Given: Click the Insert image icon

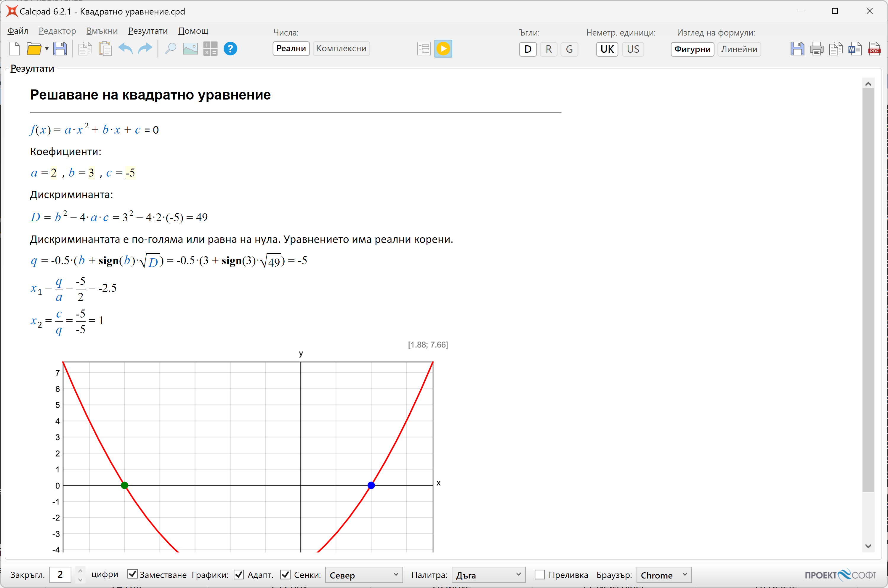Looking at the screenshot, I should pyautogui.click(x=190, y=49).
